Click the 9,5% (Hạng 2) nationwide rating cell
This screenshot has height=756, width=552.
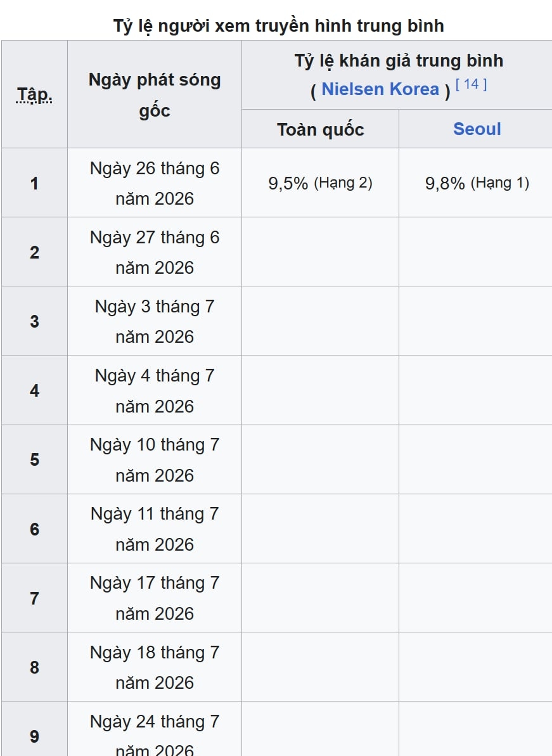tap(320, 183)
